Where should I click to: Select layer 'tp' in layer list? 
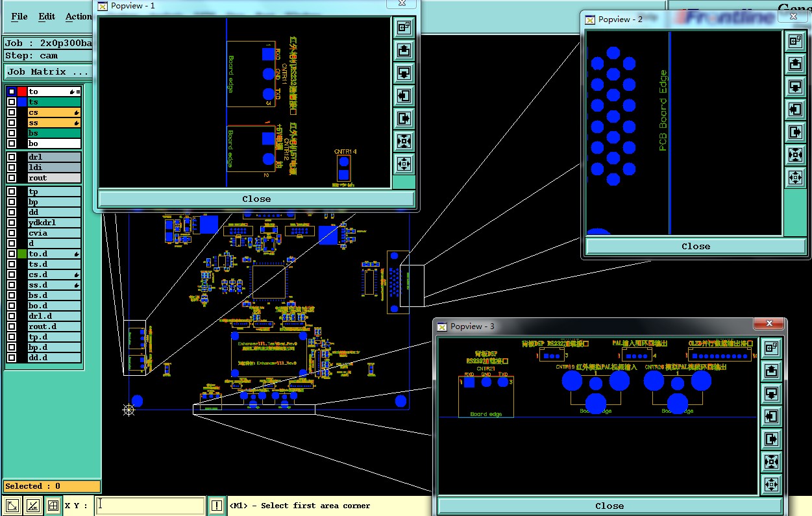tap(54, 191)
